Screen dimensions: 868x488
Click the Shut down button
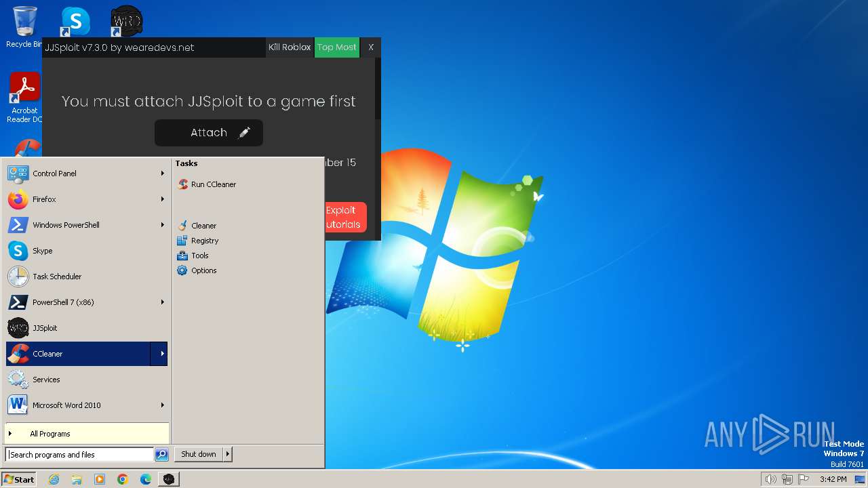tap(199, 454)
